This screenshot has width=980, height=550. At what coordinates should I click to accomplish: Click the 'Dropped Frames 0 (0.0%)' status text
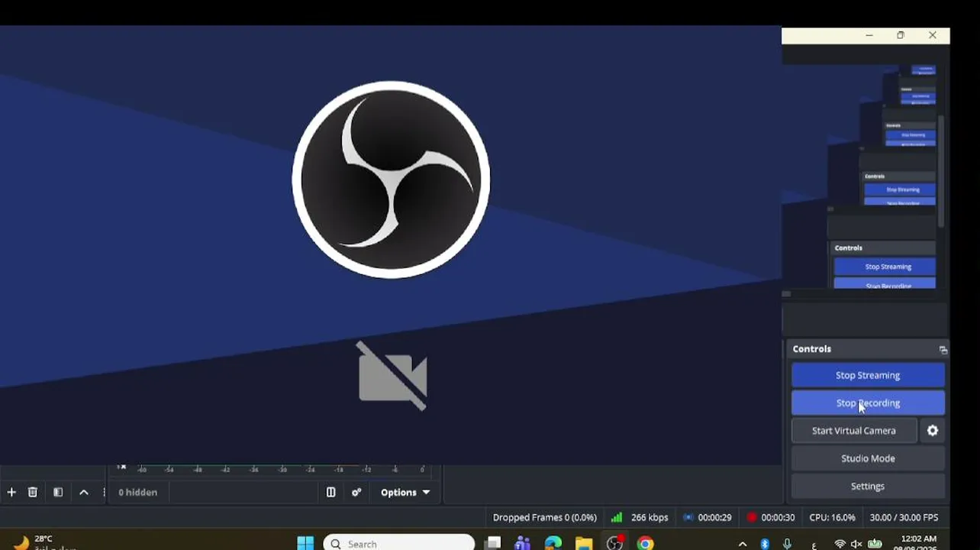pyautogui.click(x=545, y=517)
